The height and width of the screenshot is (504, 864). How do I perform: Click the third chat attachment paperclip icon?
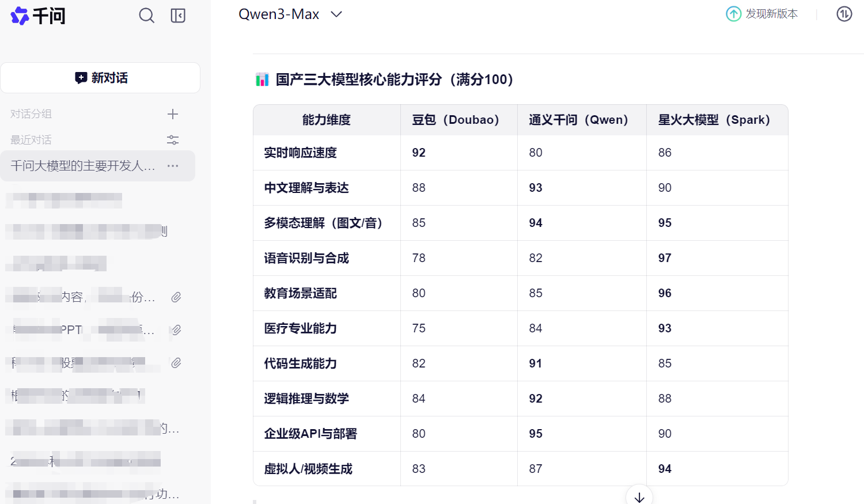tap(176, 363)
